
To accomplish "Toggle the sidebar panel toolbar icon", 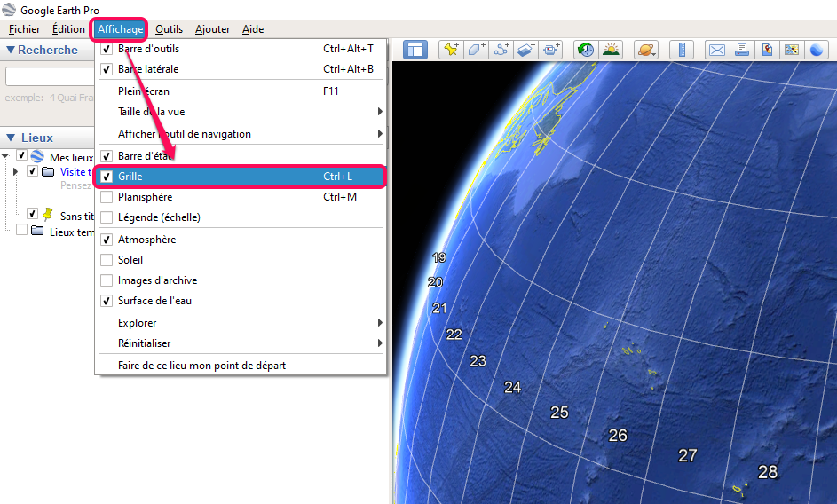I will click(x=415, y=51).
